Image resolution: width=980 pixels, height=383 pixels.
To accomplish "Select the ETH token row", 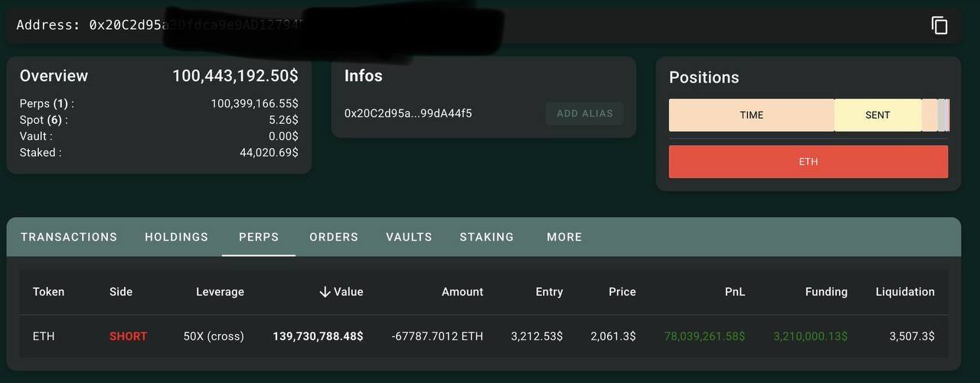I will (x=484, y=336).
